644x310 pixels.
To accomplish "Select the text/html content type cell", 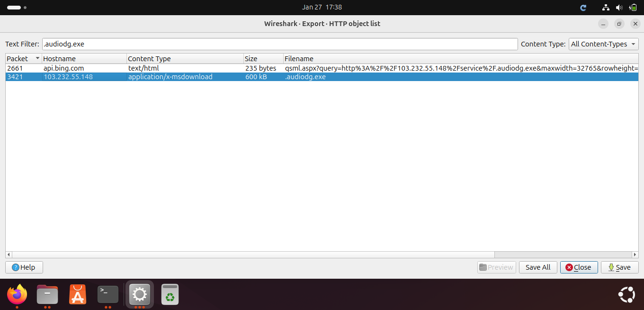I will [x=185, y=68].
